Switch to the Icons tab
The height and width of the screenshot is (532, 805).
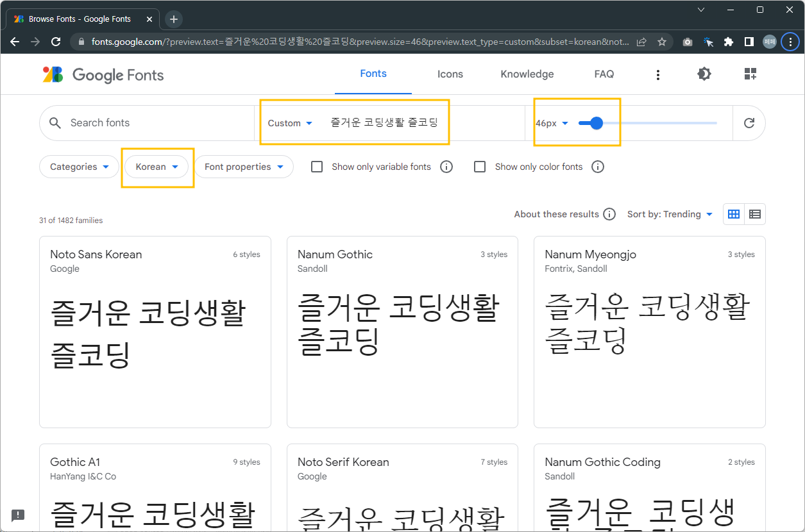click(x=450, y=74)
